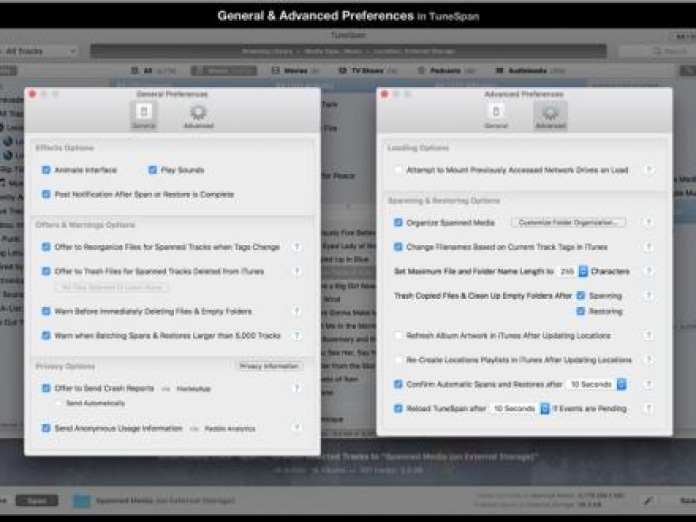
Task: Toggle Warn Before Immediately Deleting Files checkbox
Action: 46,311
